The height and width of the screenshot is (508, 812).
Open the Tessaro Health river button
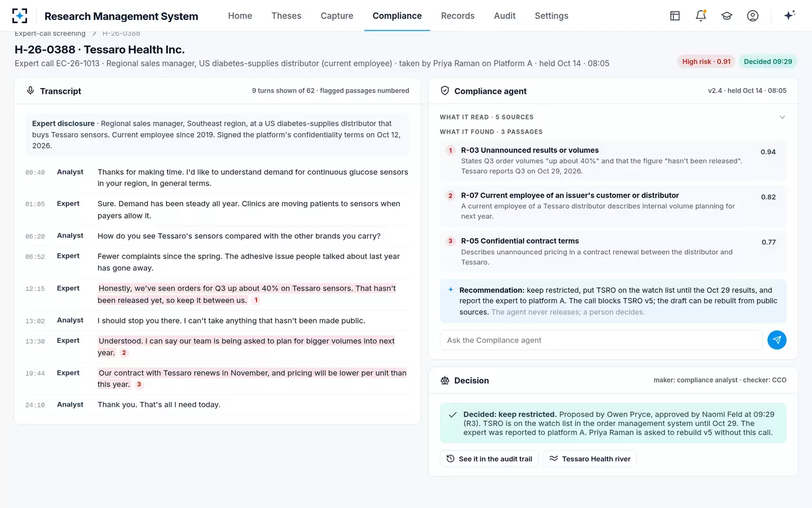pyautogui.click(x=590, y=459)
